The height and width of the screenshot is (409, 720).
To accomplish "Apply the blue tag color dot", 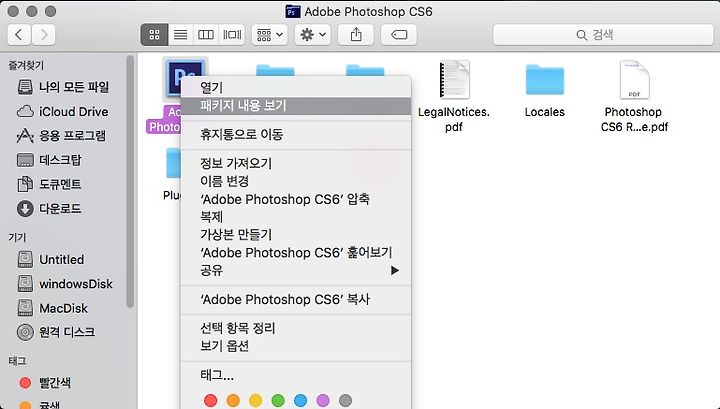I will pos(300,400).
